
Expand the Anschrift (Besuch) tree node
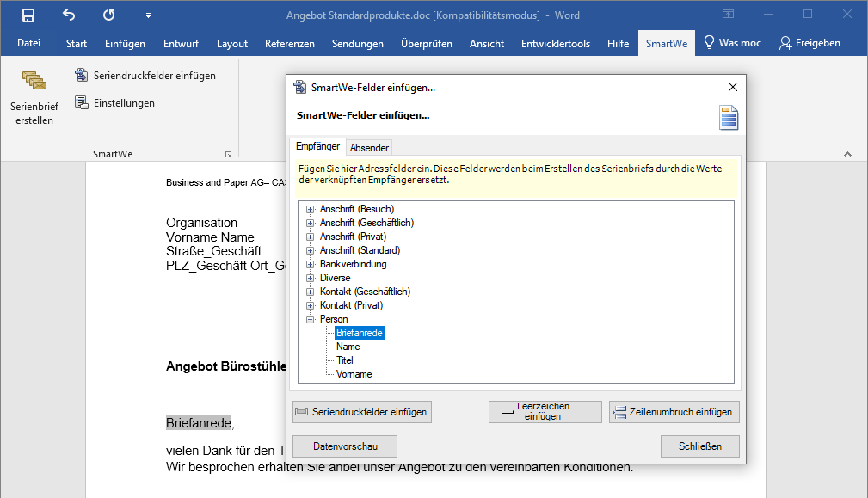point(311,209)
